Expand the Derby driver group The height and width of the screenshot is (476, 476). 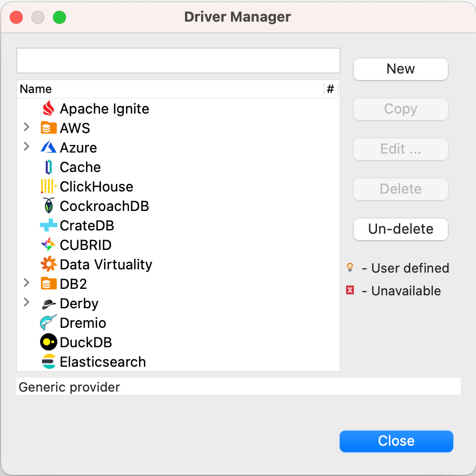pyautogui.click(x=27, y=303)
